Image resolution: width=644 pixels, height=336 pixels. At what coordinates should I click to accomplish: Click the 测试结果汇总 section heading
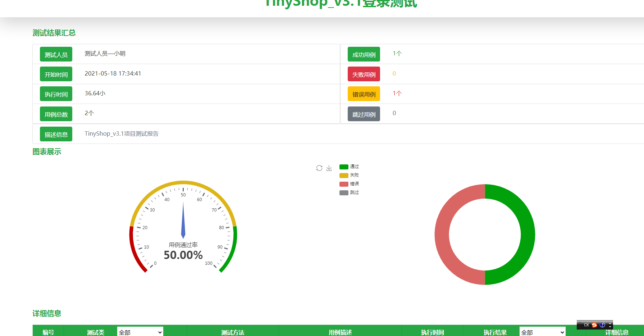(x=54, y=33)
